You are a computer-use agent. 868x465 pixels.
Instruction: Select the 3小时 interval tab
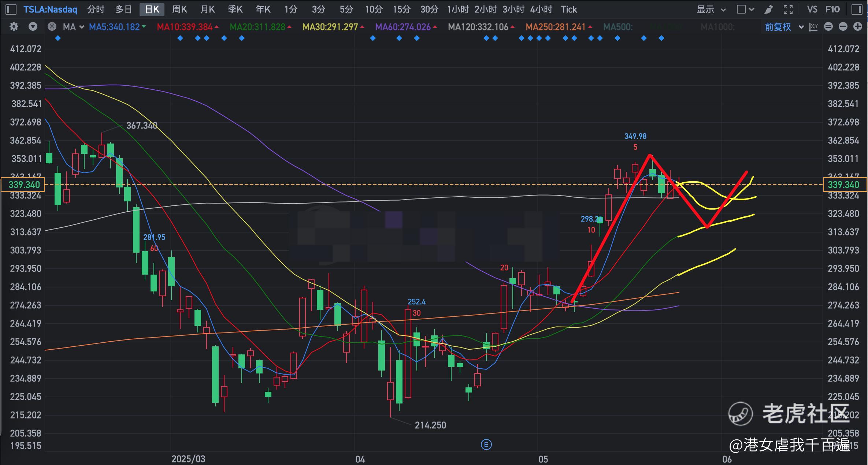513,9
